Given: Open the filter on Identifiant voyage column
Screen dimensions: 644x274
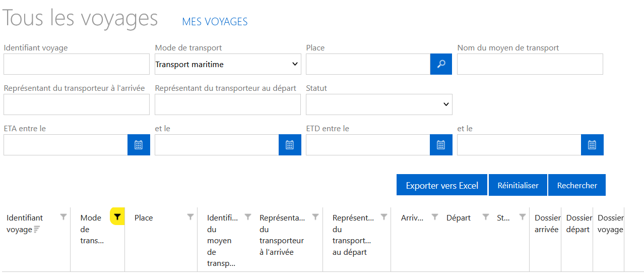Looking at the screenshot, I should pyautogui.click(x=63, y=217).
